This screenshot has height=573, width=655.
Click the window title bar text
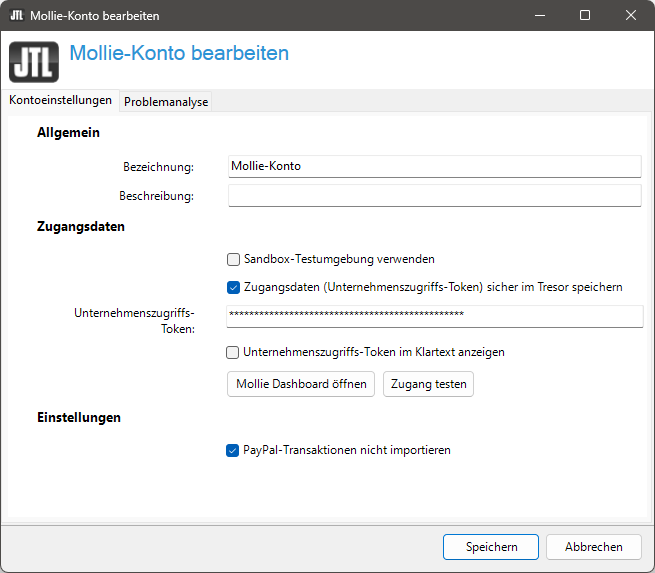click(94, 16)
